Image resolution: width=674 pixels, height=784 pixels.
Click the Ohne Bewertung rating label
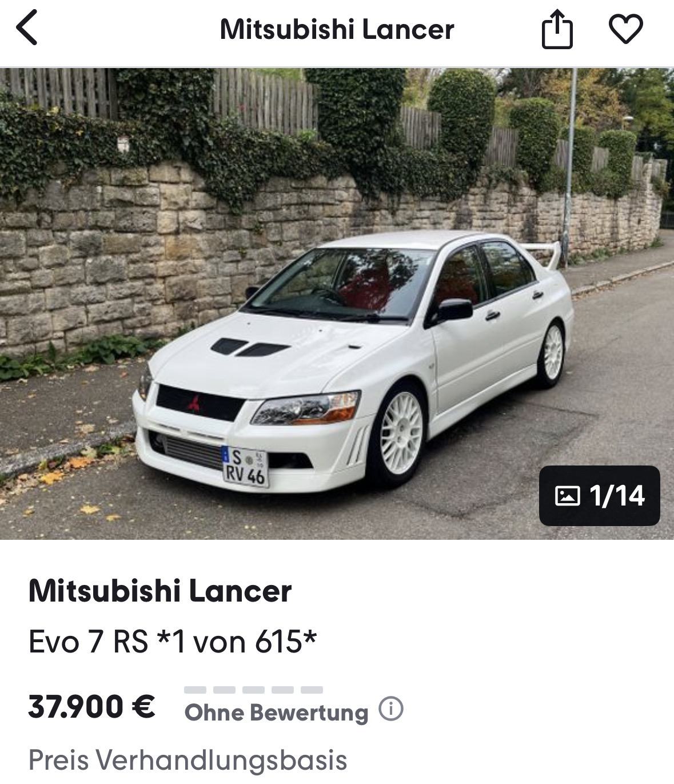[277, 713]
